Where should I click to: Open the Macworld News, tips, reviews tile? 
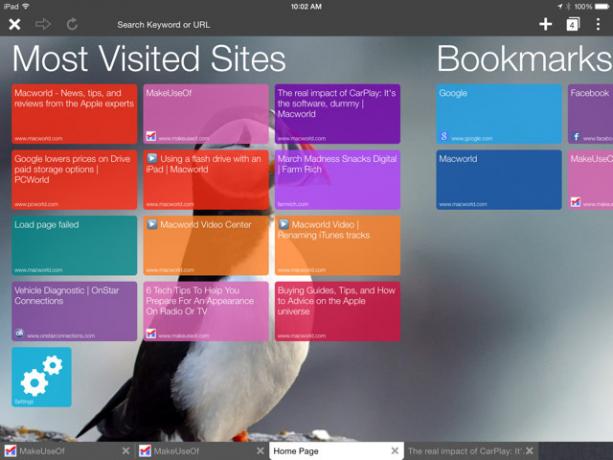click(x=74, y=114)
